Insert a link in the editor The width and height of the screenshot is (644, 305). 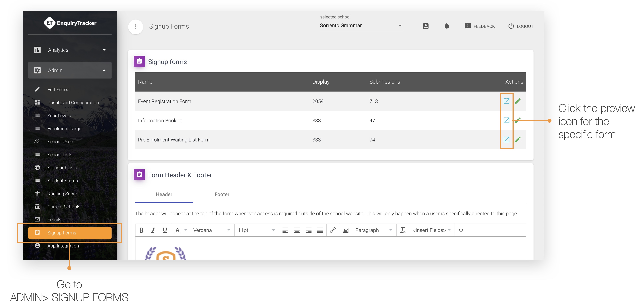333,230
